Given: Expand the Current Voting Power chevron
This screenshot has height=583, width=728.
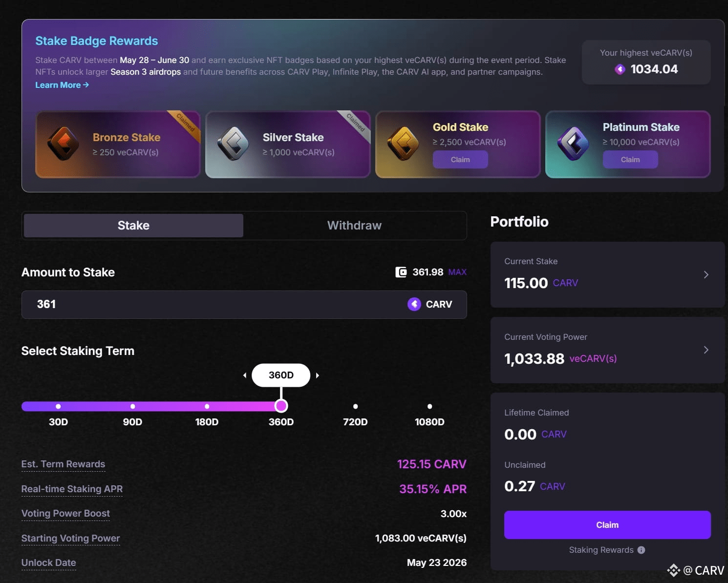Looking at the screenshot, I should [x=706, y=350].
